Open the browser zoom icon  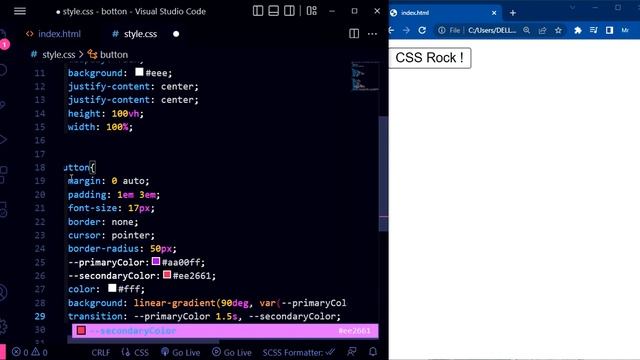point(527,30)
